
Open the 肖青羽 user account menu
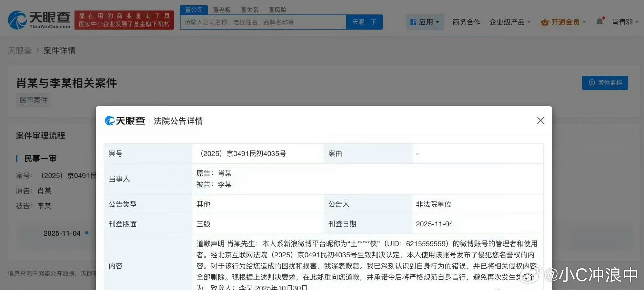(x=625, y=22)
